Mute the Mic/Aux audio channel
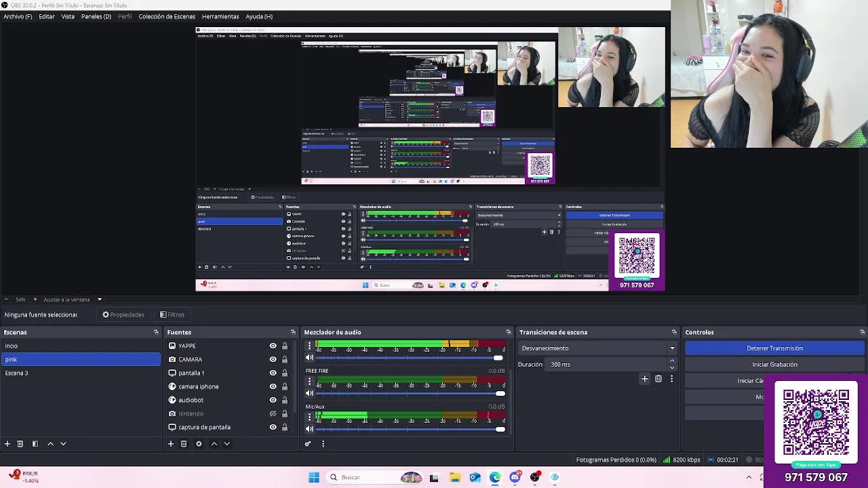The image size is (868, 488). (x=310, y=428)
